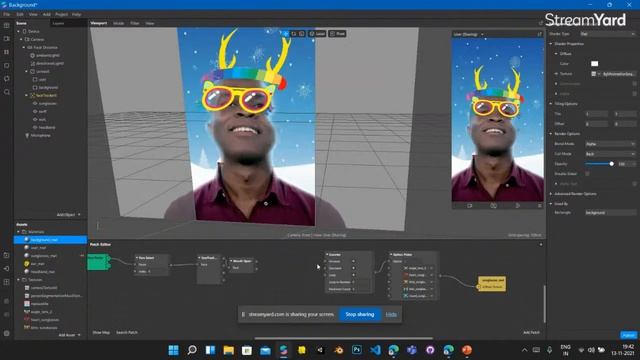
Task: Toggle the Double Sided checkbox
Action: point(587,174)
